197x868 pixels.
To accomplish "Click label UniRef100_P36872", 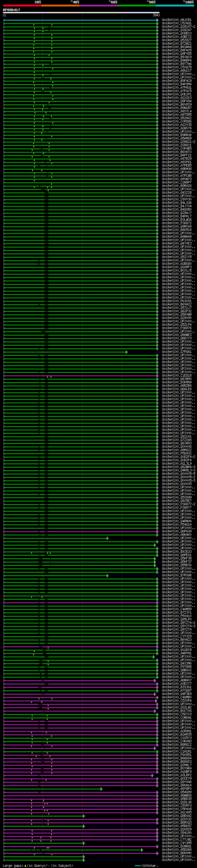I will pyautogui.click(x=177, y=223).
